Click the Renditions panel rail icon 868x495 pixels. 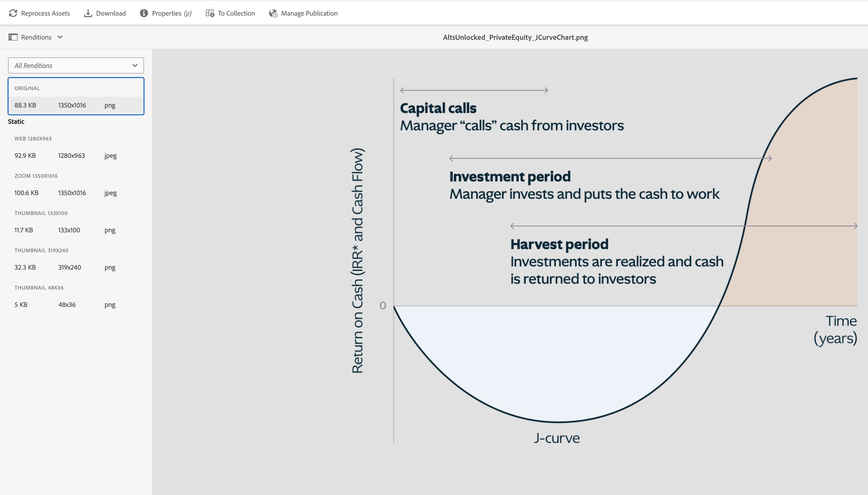(13, 37)
